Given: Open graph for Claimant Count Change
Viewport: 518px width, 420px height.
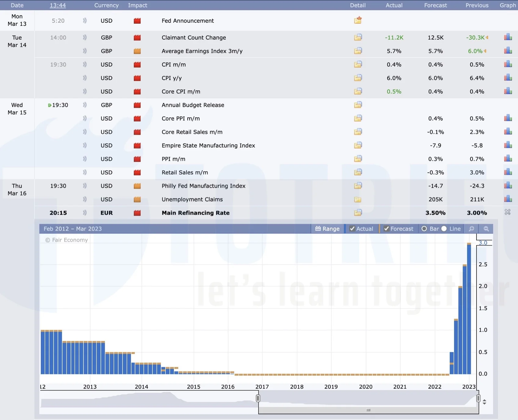Looking at the screenshot, I should tap(508, 37).
